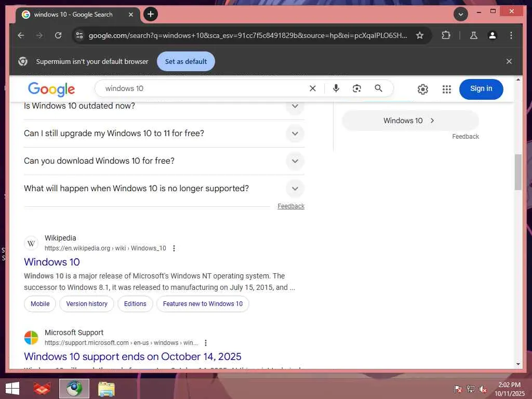
Task: Click the scrollbar down arrow
Action: pos(518,364)
